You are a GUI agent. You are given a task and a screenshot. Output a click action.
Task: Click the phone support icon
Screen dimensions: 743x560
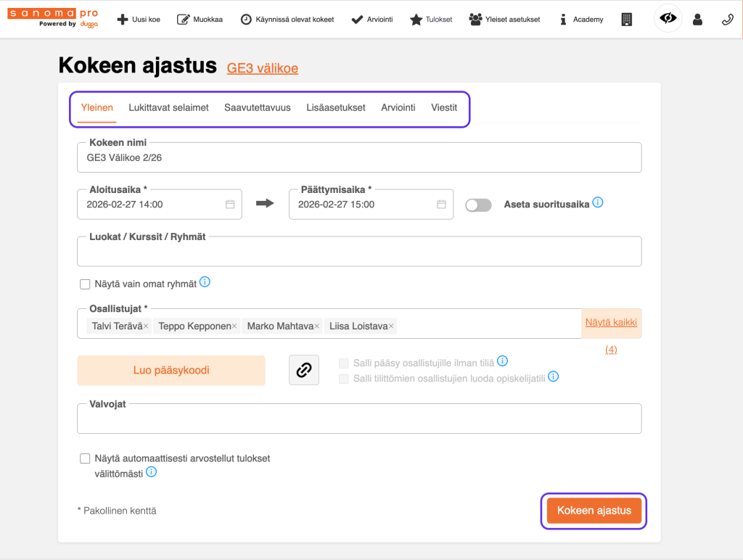tap(727, 20)
